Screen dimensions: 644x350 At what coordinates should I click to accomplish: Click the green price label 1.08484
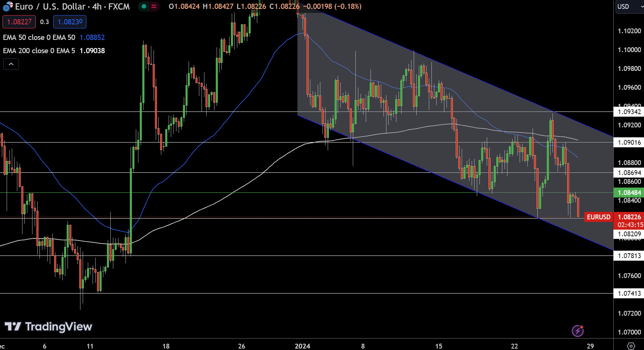(629, 192)
